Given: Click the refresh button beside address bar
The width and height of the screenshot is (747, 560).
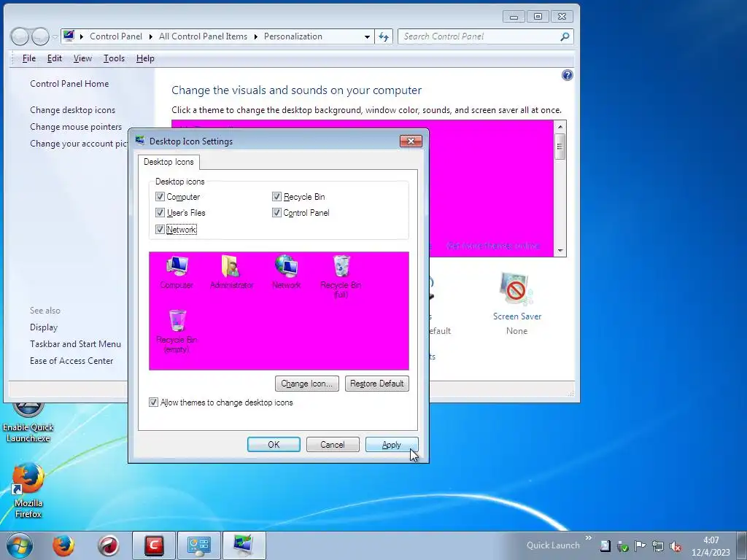Looking at the screenshot, I should click(384, 36).
